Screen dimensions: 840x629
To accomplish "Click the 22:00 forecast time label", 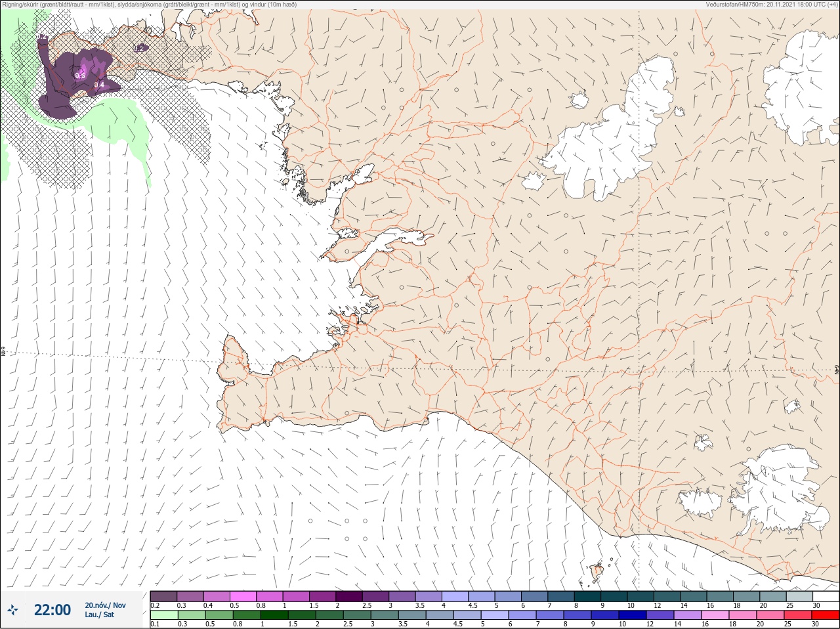I will point(52,610).
